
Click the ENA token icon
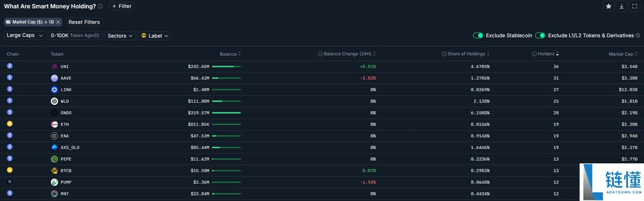tap(54, 136)
